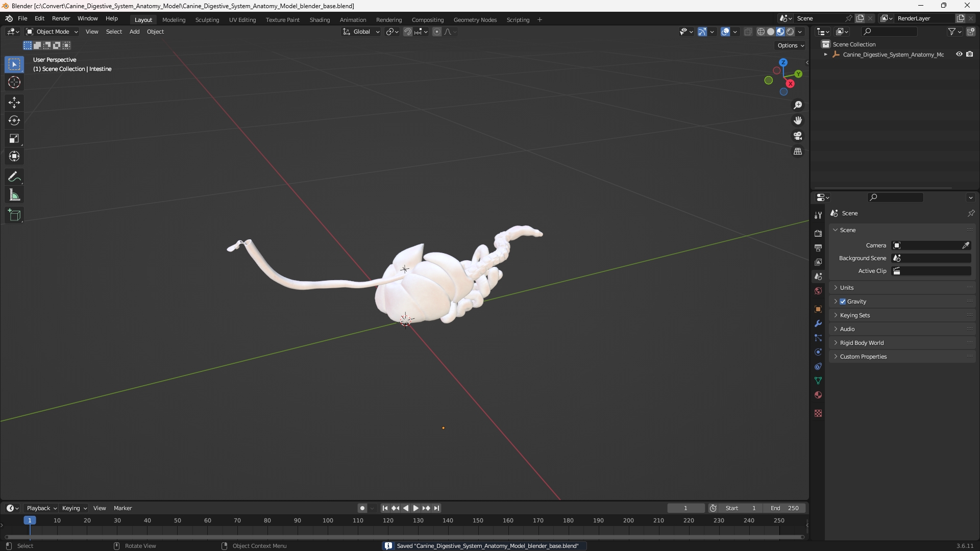Activate the Transform tool
Image resolution: width=980 pixels, height=551 pixels.
click(14, 156)
